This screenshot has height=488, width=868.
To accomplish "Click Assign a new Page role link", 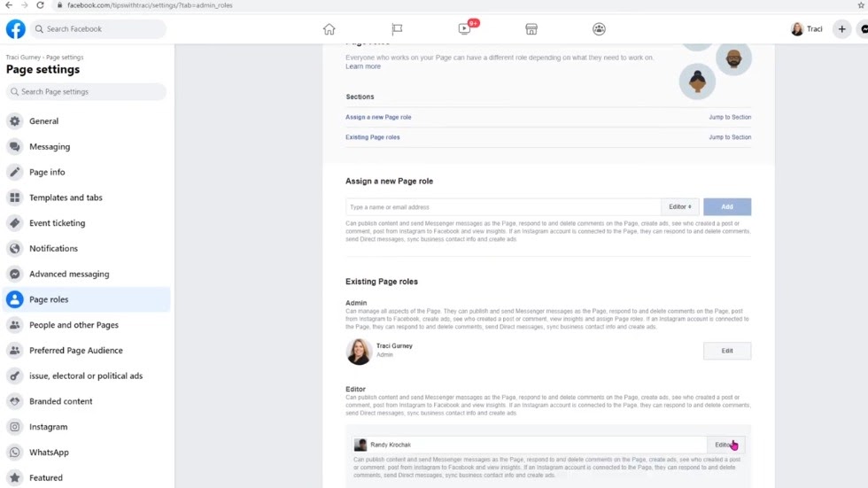I will click(x=378, y=117).
